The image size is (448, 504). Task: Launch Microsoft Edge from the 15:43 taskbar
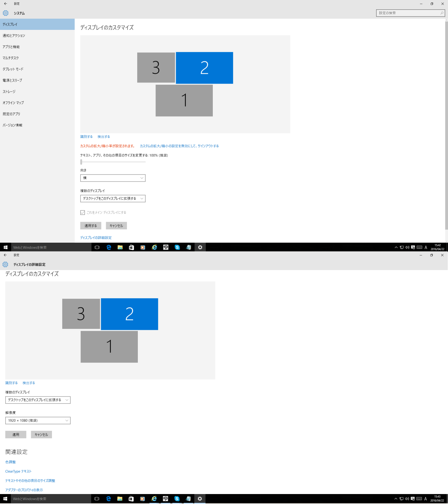click(108, 499)
